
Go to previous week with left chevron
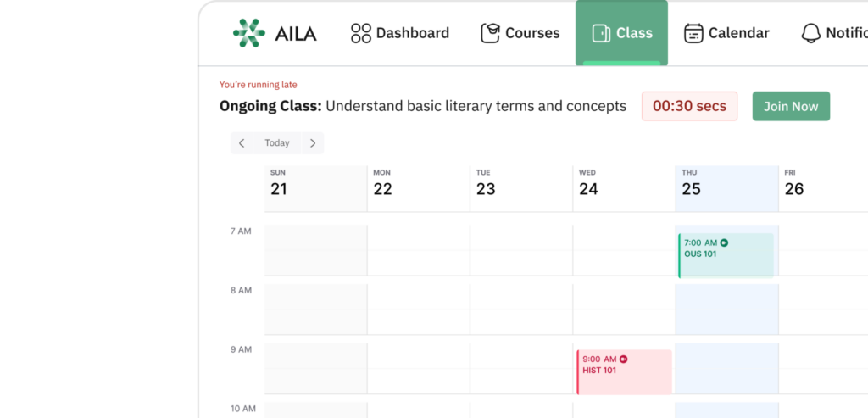tap(242, 143)
